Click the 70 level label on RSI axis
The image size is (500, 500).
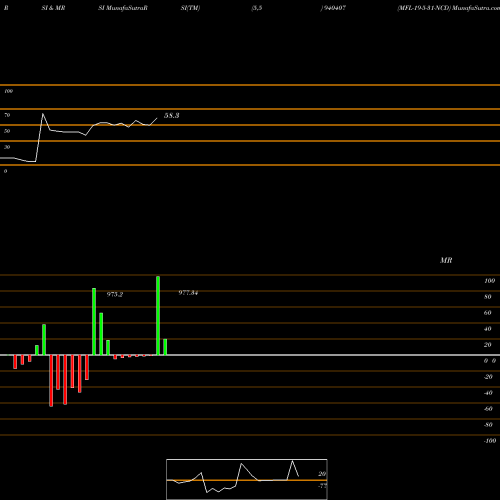7,115
